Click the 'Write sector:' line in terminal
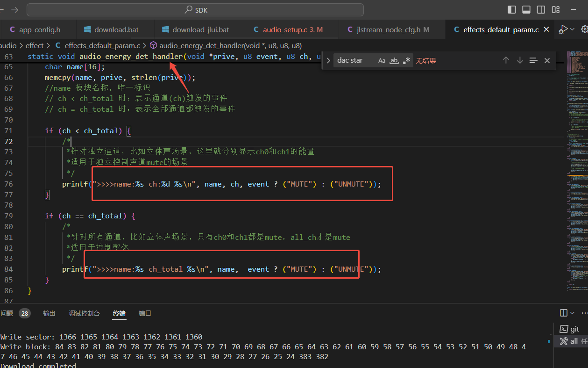This screenshot has width=588, height=368. (x=101, y=337)
